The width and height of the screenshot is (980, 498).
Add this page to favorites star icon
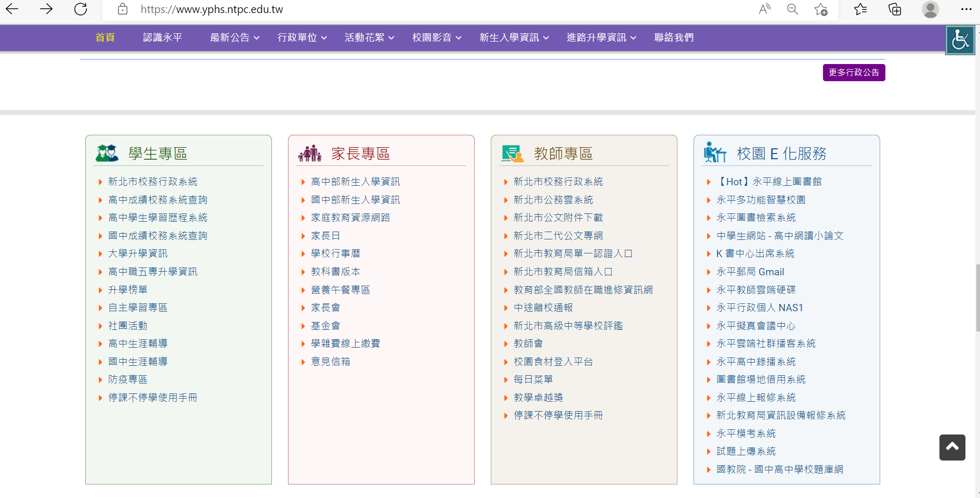pos(821,9)
